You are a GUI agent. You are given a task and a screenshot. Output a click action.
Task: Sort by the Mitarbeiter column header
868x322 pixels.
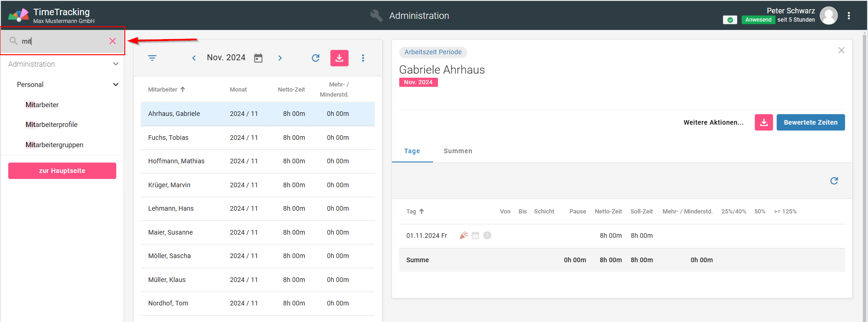pyautogui.click(x=163, y=90)
